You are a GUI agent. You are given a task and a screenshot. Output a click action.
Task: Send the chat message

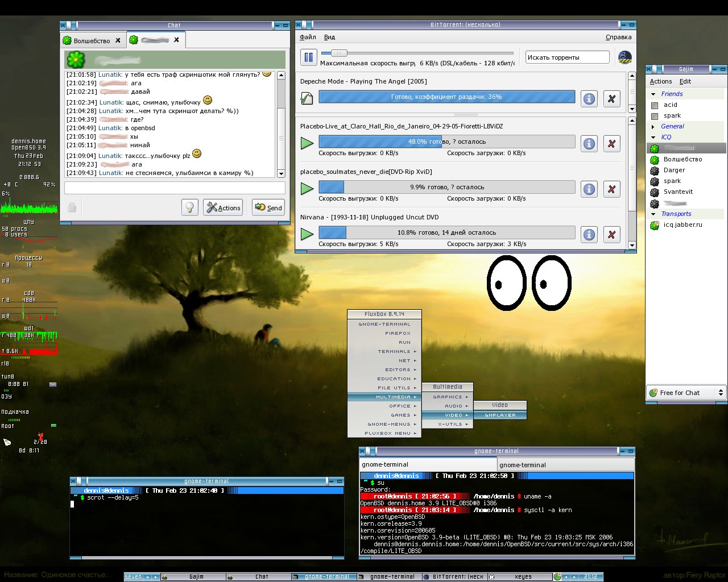pos(267,207)
